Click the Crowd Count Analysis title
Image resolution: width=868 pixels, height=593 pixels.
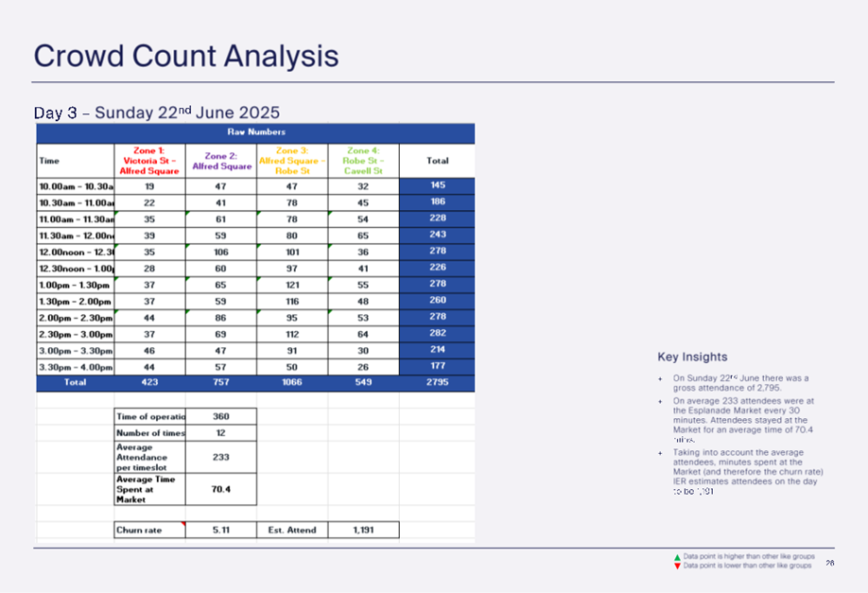(x=186, y=55)
